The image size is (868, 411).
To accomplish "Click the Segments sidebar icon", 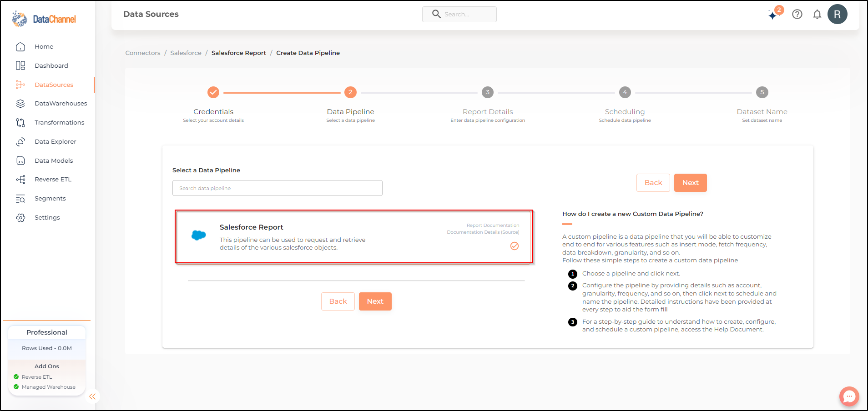I will 20,199.
